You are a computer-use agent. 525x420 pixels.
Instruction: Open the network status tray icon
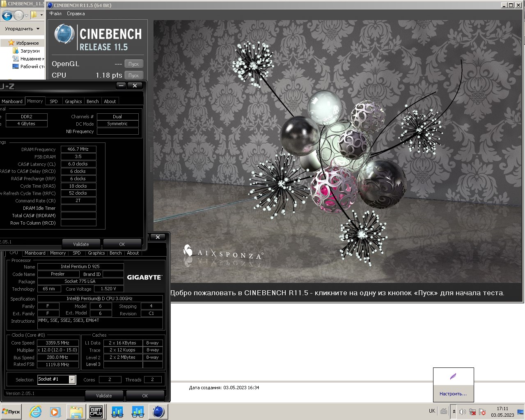tap(472, 411)
